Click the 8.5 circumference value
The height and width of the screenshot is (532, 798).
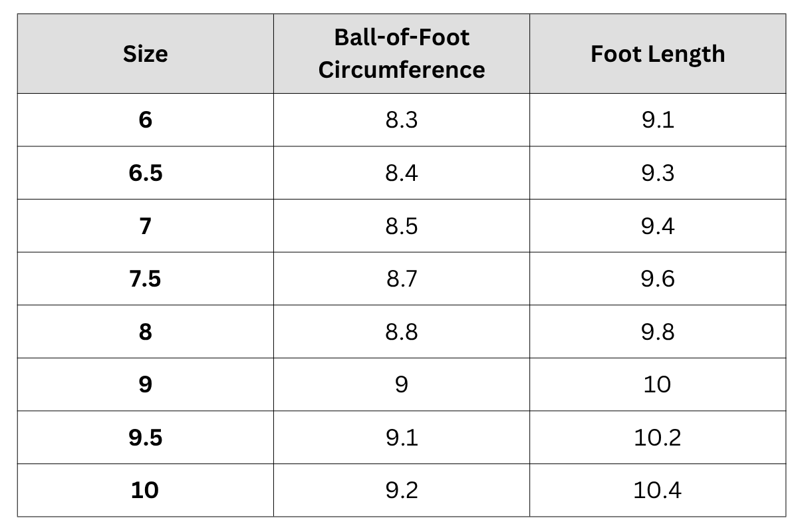point(402,226)
